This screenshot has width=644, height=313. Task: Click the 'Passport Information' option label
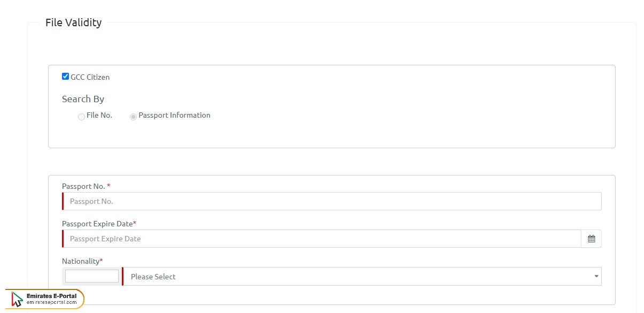click(174, 115)
